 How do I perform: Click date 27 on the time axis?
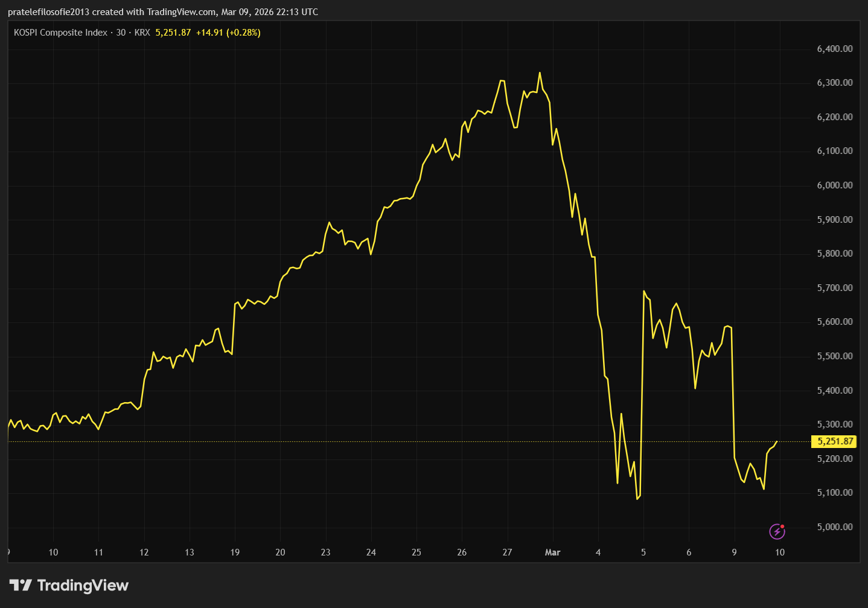coord(507,552)
